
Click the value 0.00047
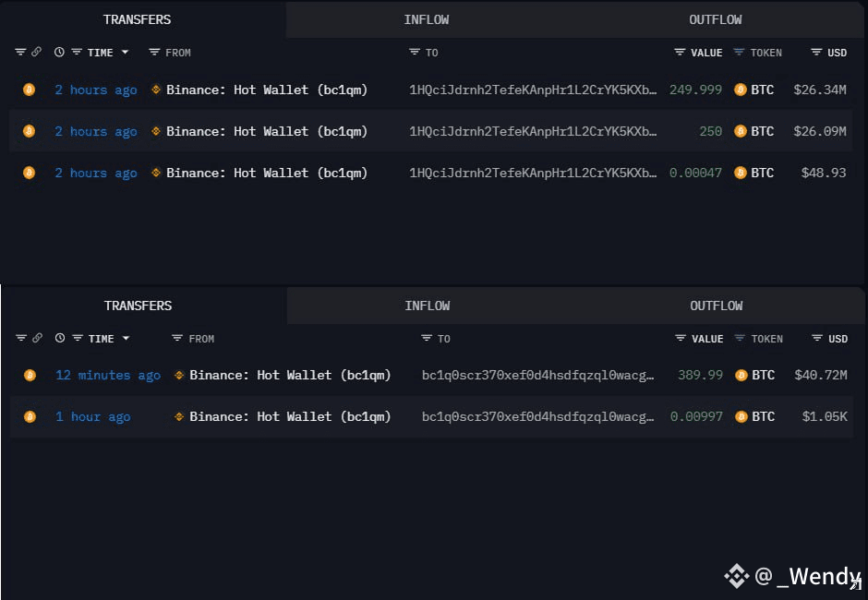coord(695,174)
